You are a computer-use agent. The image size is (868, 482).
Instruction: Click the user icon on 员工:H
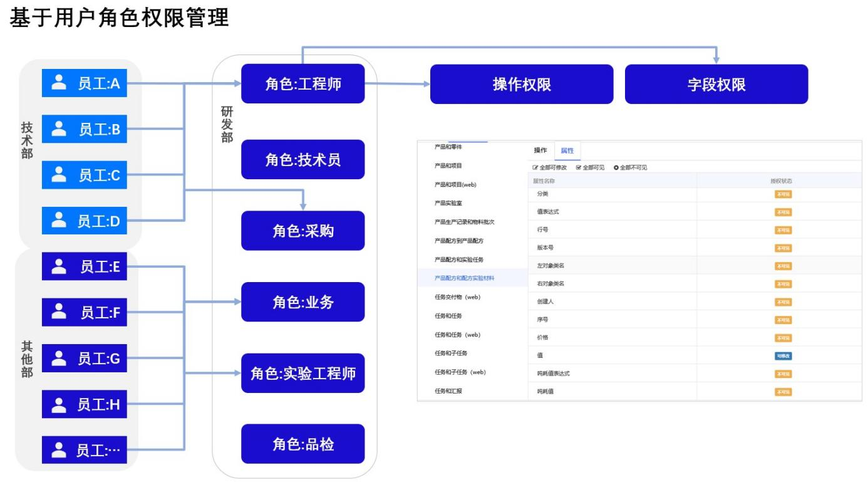(x=59, y=404)
